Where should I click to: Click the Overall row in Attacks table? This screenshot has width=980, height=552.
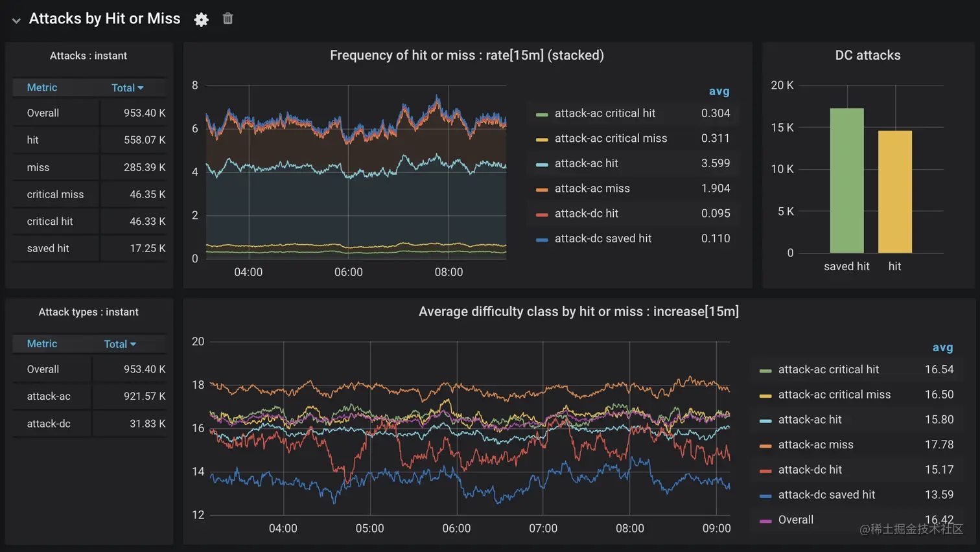tap(89, 113)
